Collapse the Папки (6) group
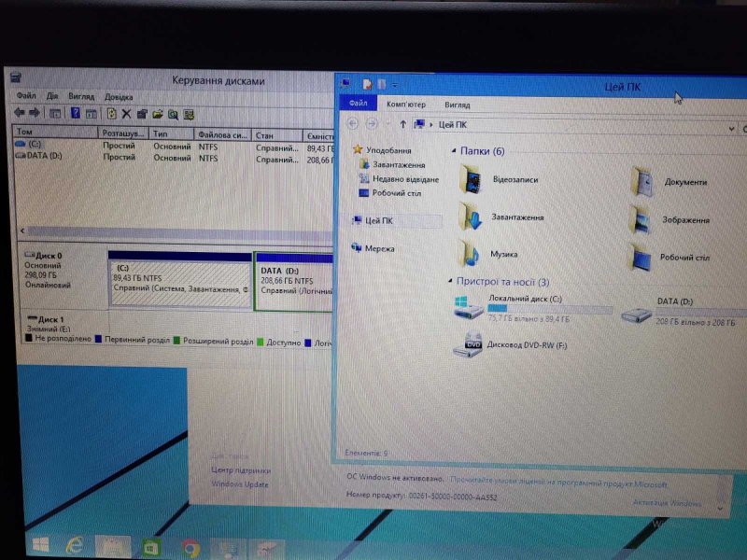This screenshot has width=747, height=560. (x=452, y=150)
